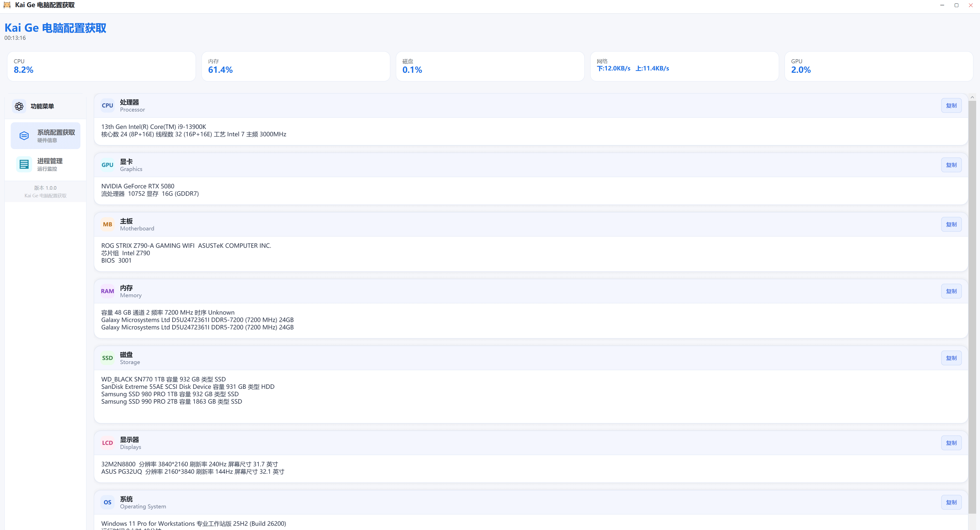Click the gear icon beside 功能菜单

click(x=19, y=106)
